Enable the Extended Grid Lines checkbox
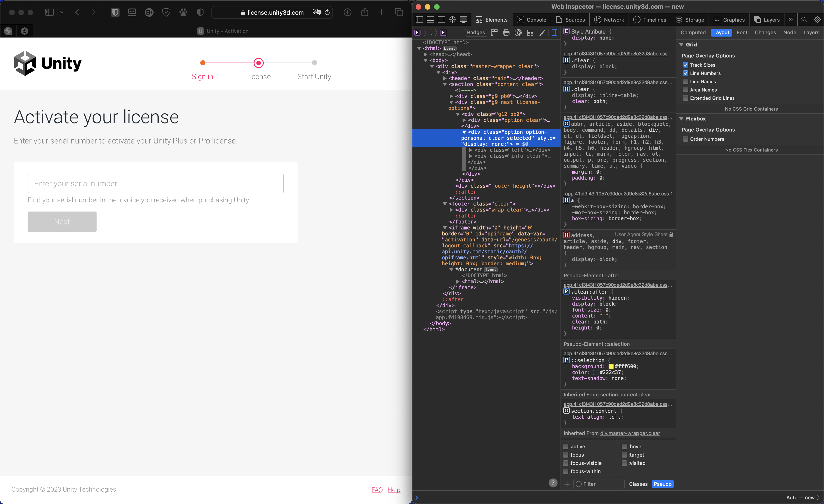Viewport: 824px width, 504px height. (x=686, y=98)
